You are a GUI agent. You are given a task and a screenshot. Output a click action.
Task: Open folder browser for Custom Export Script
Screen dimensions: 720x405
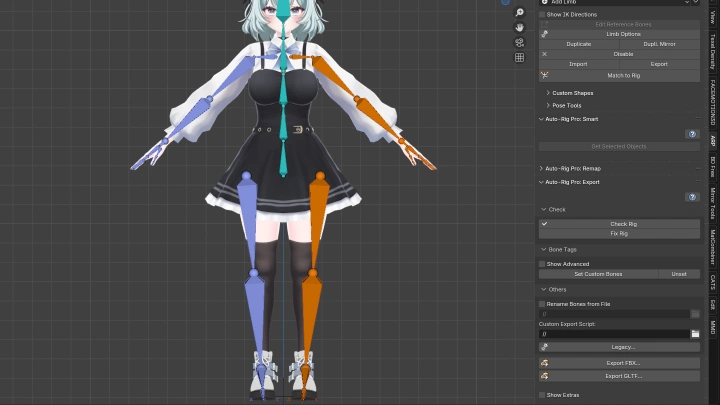(695, 334)
